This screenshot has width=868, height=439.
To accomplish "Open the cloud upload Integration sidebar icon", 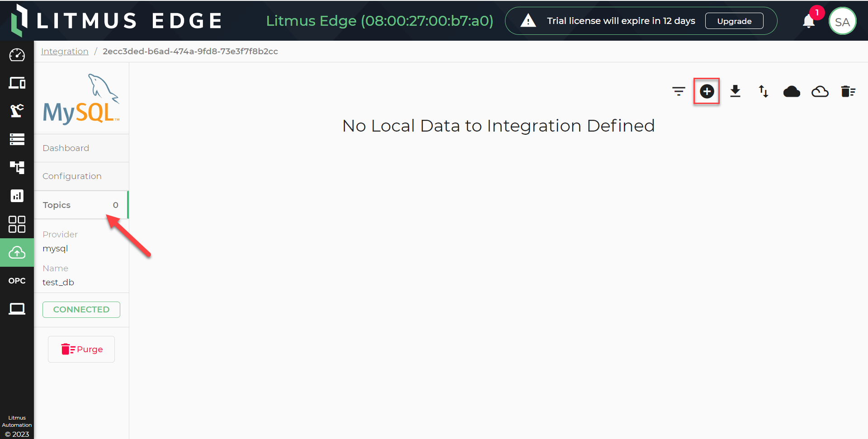I will coord(17,252).
